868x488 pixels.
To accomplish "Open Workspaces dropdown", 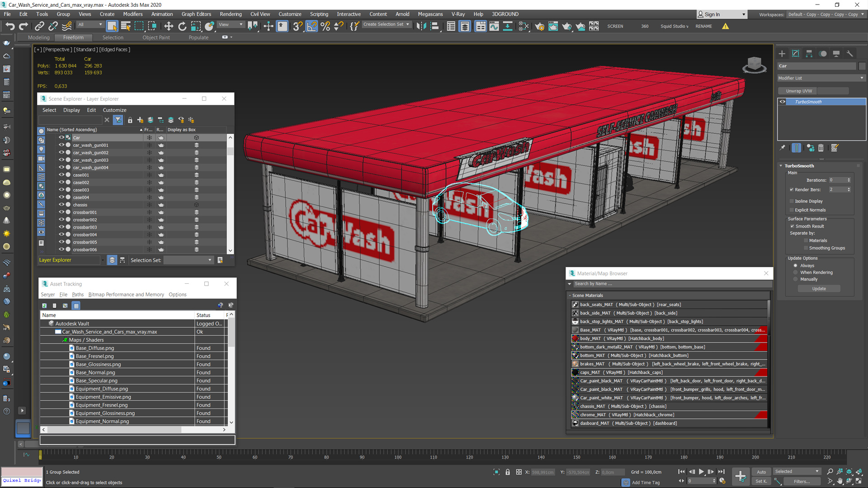I will (826, 14).
